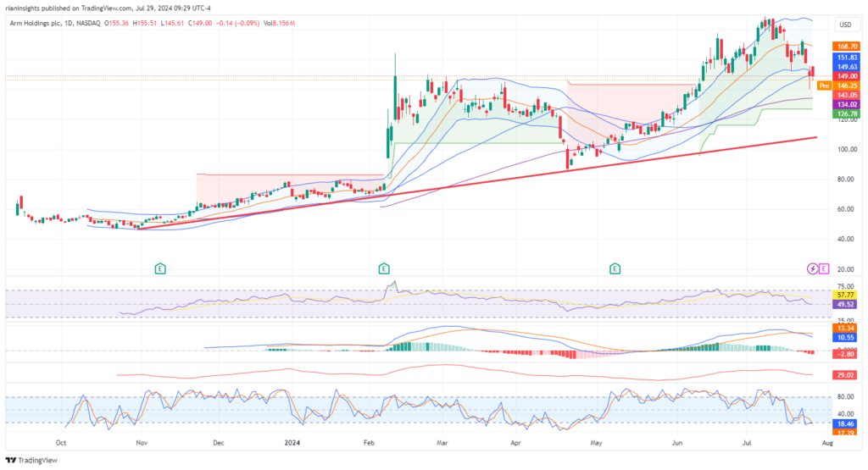The width and height of the screenshot is (868, 470).
Task: Click the Jun label on the time axis
Action: pos(676,443)
